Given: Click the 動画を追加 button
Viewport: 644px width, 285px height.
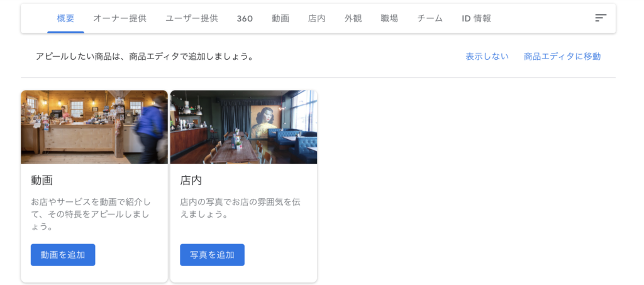Looking at the screenshot, I should (63, 255).
